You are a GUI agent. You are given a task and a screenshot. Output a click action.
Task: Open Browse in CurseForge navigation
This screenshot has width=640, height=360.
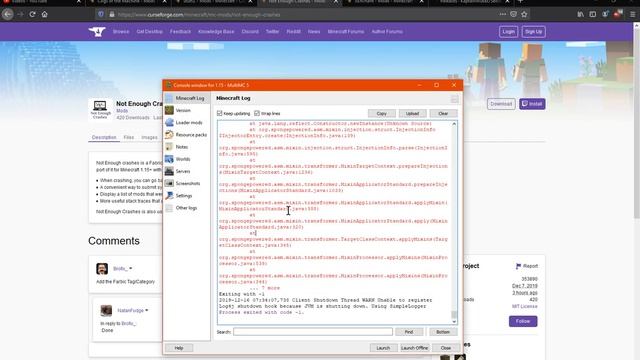(121, 31)
